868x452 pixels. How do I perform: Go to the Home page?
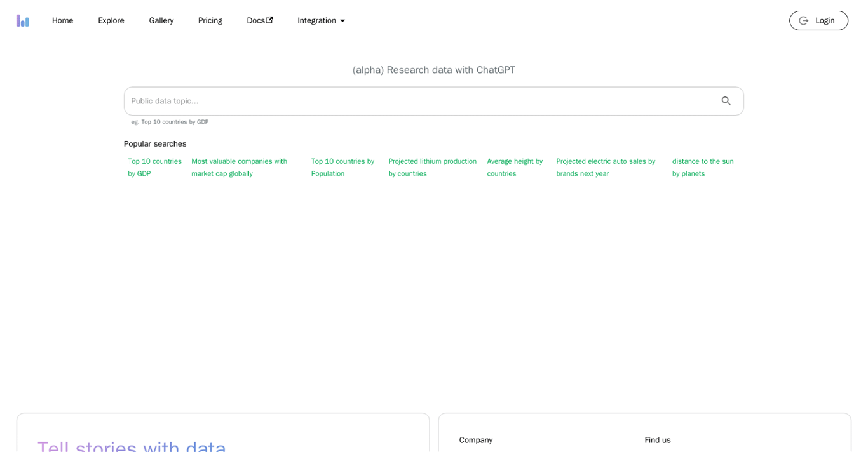pyautogui.click(x=62, y=20)
